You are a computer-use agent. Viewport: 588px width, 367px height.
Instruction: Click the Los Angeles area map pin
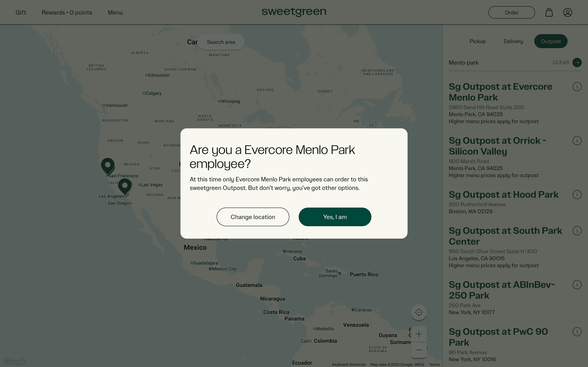coord(125,186)
